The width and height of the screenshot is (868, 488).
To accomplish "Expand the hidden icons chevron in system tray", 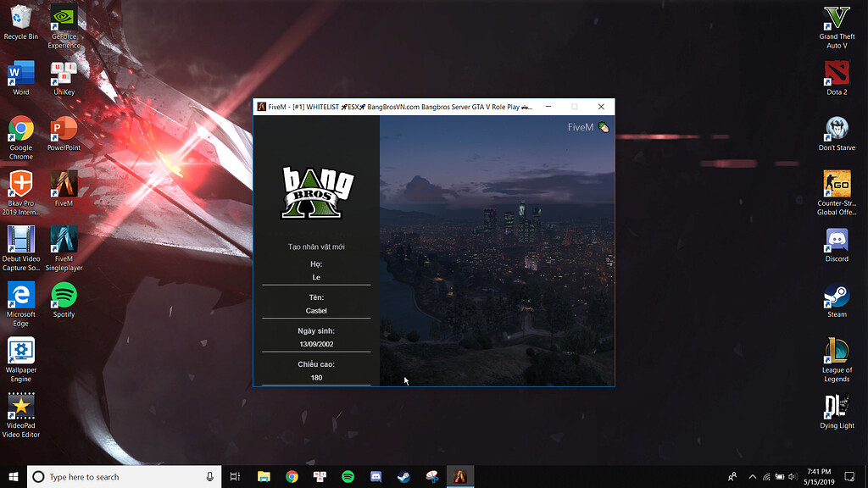I will click(753, 476).
